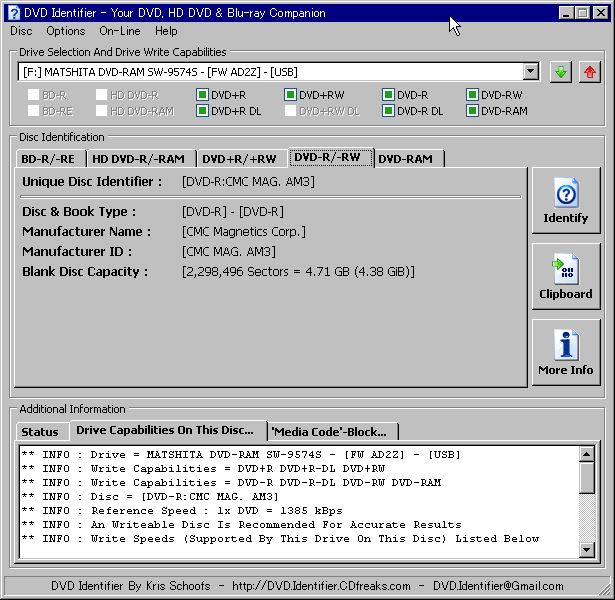The height and width of the screenshot is (600, 615).
Task: Toggle the HD DVD-RAM checkbox
Action: (x=101, y=111)
